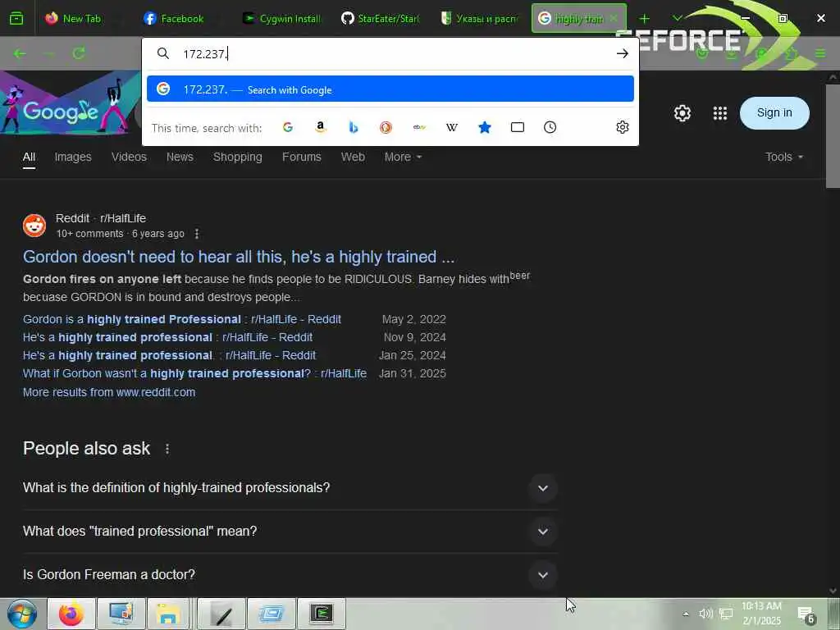840x630 pixels.
Task: Select the Web search filter
Action: (353, 157)
